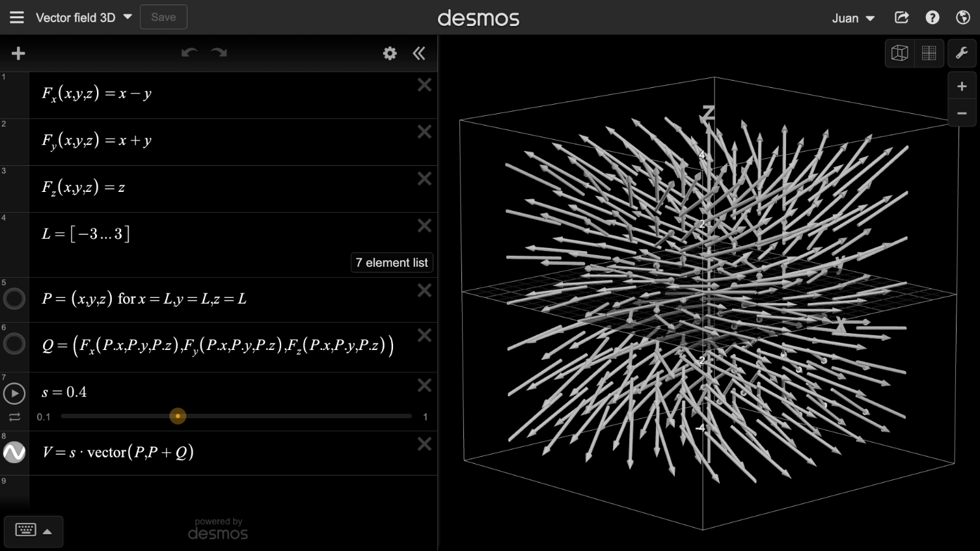Image resolution: width=980 pixels, height=551 pixels.
Task: Collapse the expression list panel
Action: tap(419, 53)
